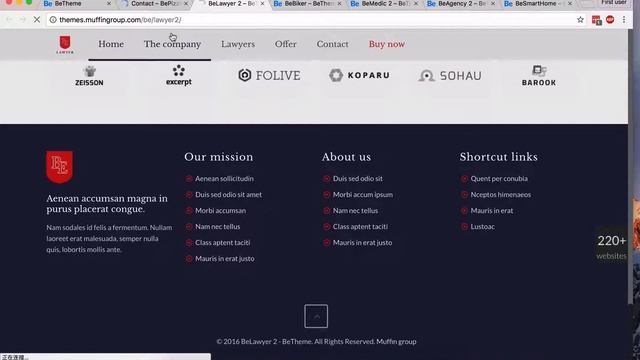Open Mauris in erat justo under About us
This screenshot has width=640, height=360.
tap(362, 242)
